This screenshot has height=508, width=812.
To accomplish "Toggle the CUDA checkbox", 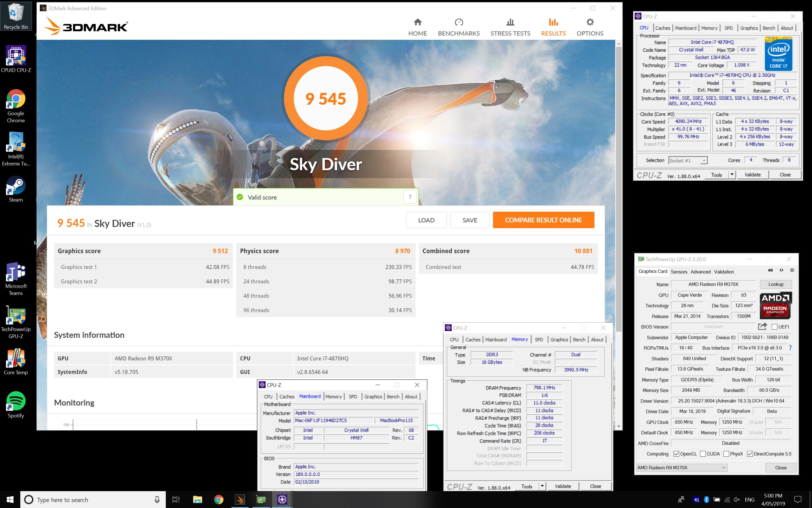I will pos(703,454).
